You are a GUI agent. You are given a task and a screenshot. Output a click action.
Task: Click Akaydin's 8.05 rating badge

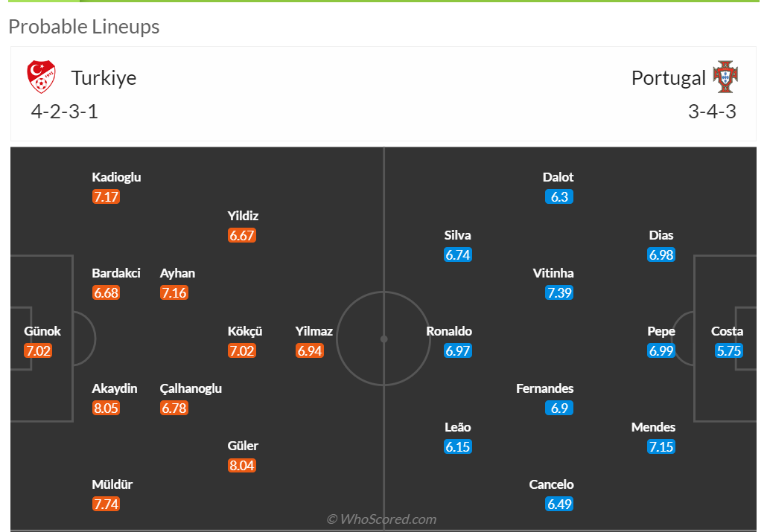106,408
